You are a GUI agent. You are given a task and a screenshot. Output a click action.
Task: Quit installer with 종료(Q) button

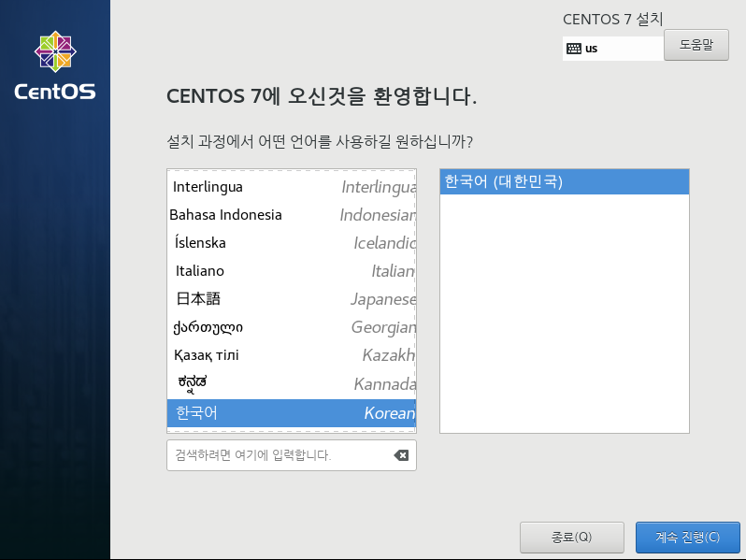click(x=572, y=538)
